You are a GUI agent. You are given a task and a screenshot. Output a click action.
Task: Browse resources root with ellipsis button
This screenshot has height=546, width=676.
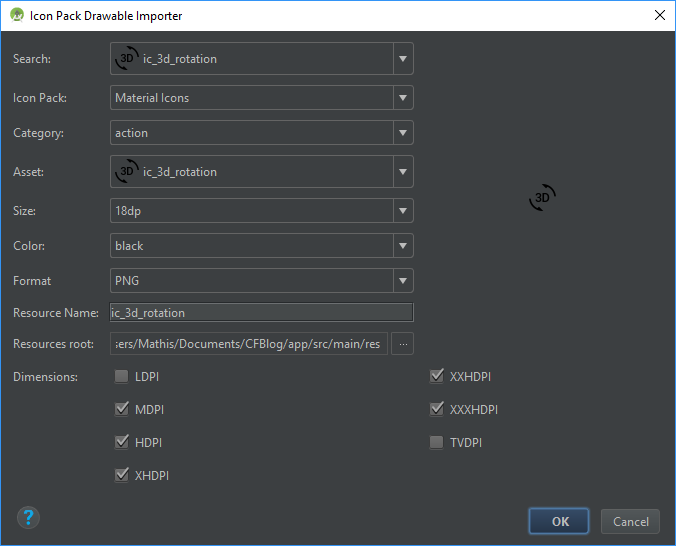(x=403, y=344)
